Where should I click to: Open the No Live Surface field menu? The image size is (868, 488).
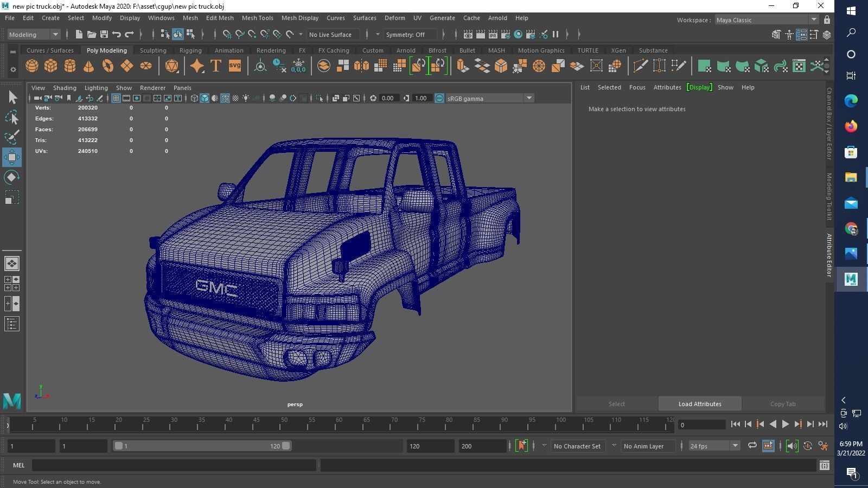tap(333, 34)
